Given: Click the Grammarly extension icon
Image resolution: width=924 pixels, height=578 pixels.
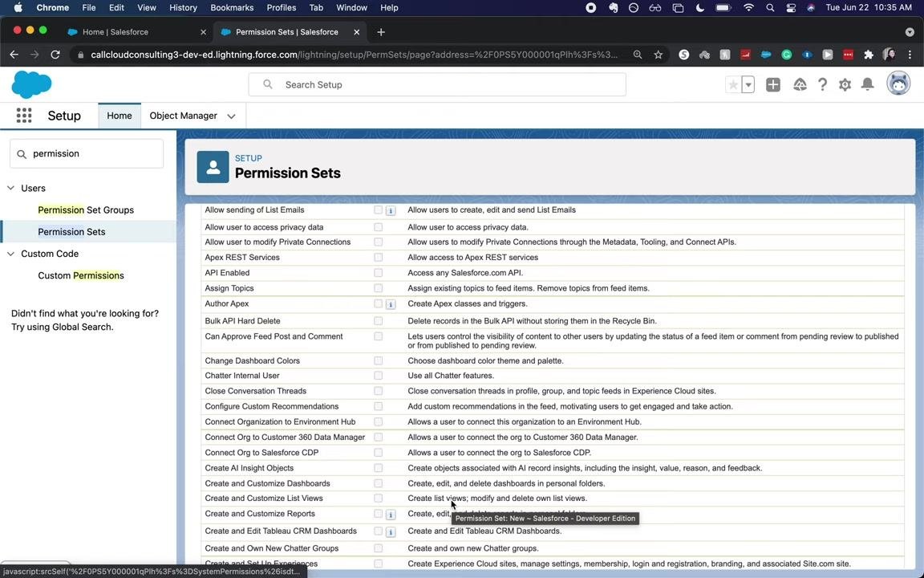Looking at the screenshot, I should tap(786, 55).
